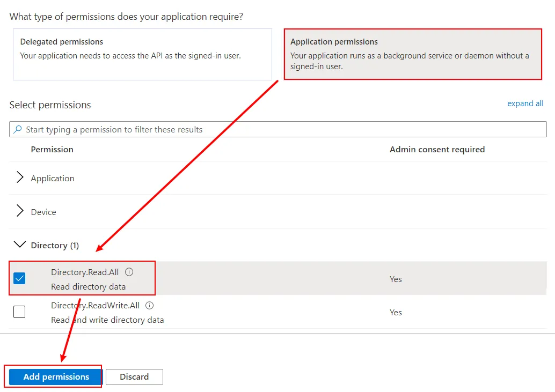Select the Application permissions card

click(x=413, y=55)
